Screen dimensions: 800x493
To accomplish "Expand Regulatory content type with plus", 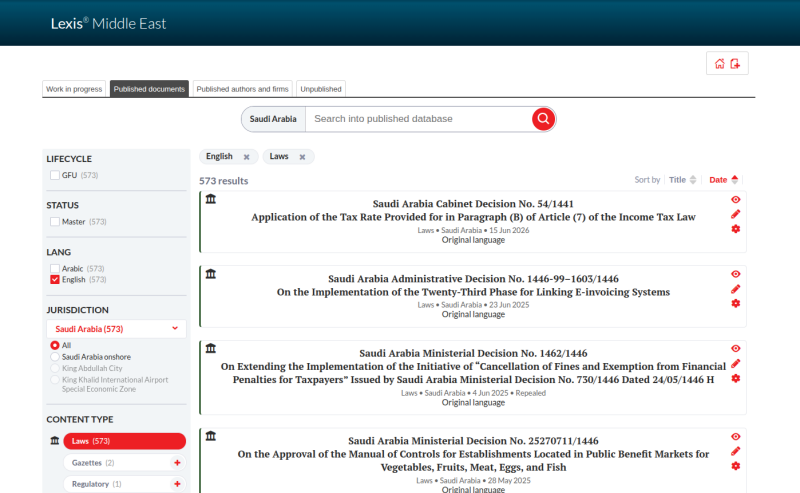I will pos(177,484).
